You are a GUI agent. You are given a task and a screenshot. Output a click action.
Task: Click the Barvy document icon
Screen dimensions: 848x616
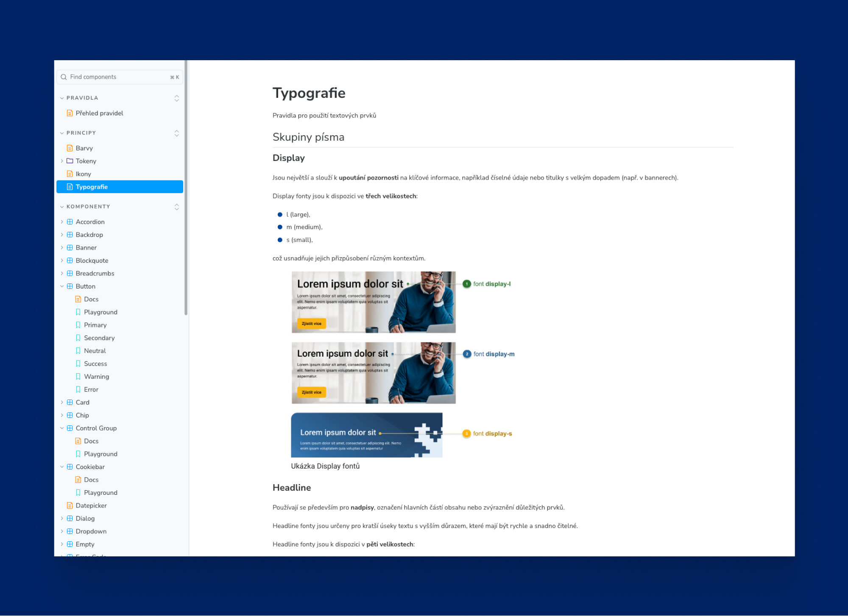pos(70,148)
